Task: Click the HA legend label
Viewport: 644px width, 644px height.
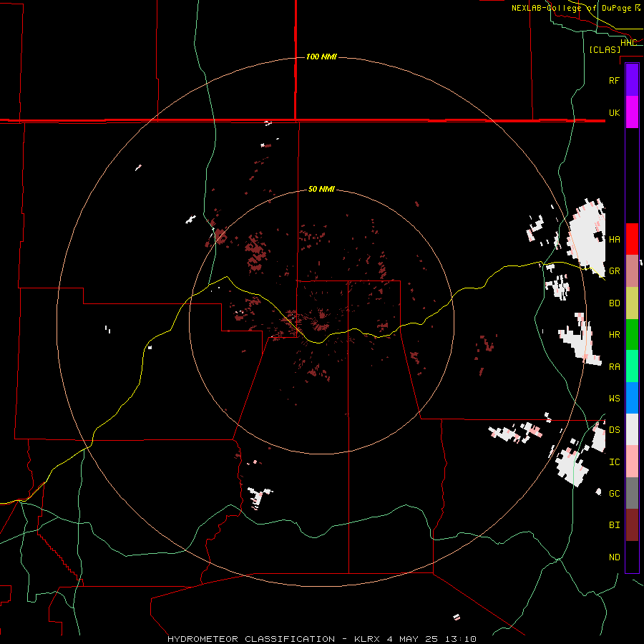Action: [x=614, y=239]
